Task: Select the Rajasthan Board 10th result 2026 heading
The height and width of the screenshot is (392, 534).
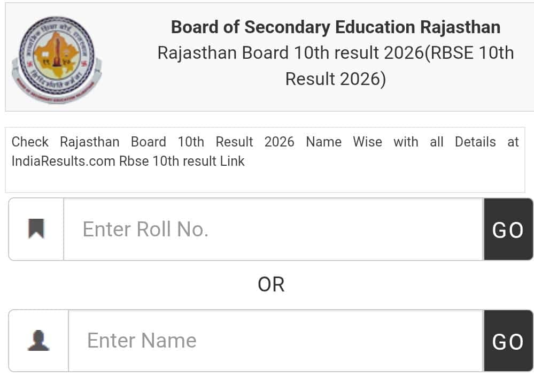Action: [335, 52]
